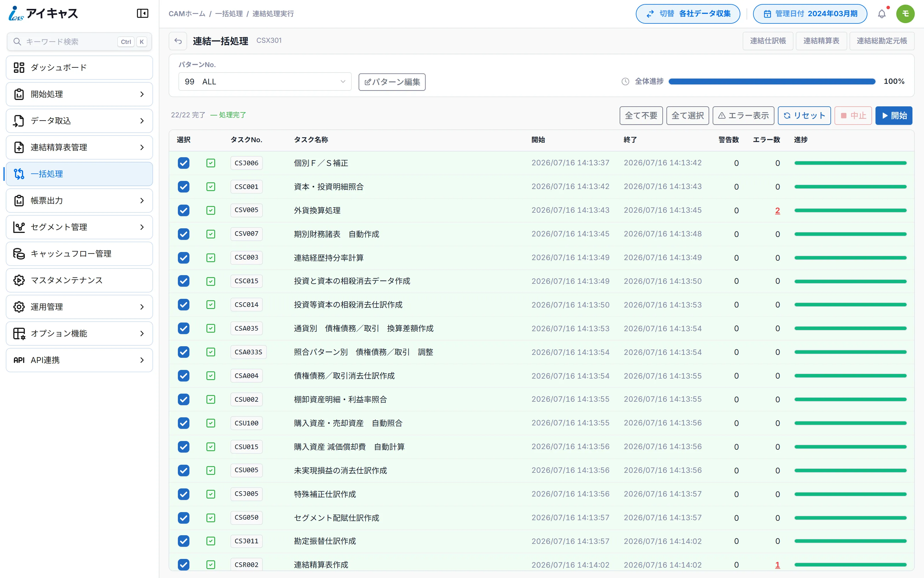Screen dimensions: 924x578
Task: Click the 全て選択 button
Action: 687,116
